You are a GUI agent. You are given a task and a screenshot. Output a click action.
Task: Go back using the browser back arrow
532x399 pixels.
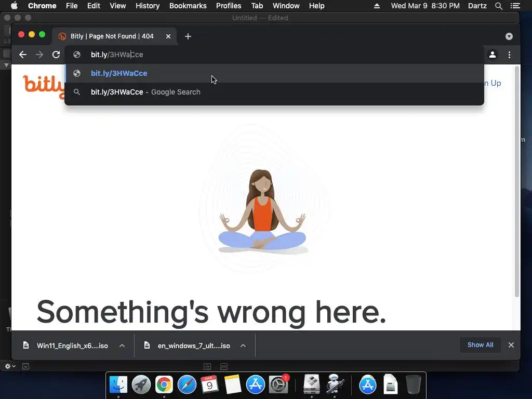coord(23,55)
